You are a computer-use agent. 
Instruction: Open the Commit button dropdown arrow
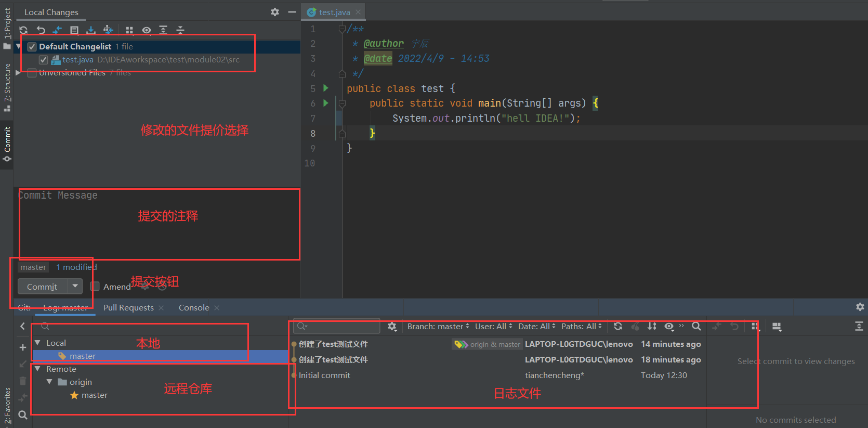pos(75,287)
